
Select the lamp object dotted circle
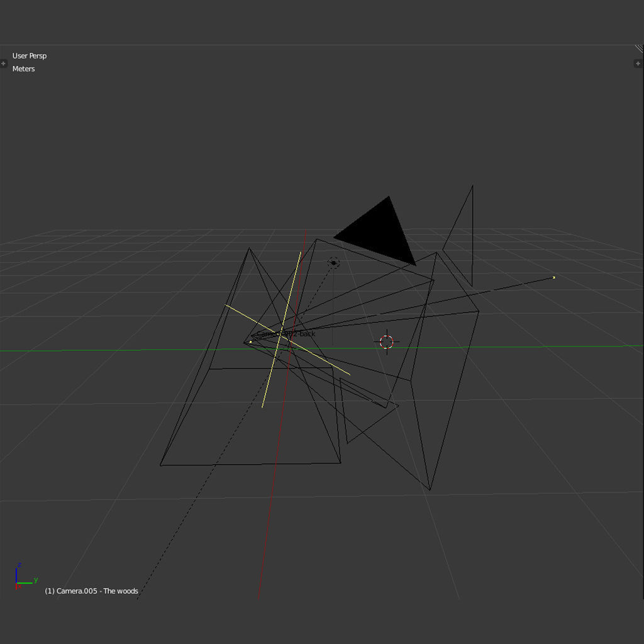point(333,263)
